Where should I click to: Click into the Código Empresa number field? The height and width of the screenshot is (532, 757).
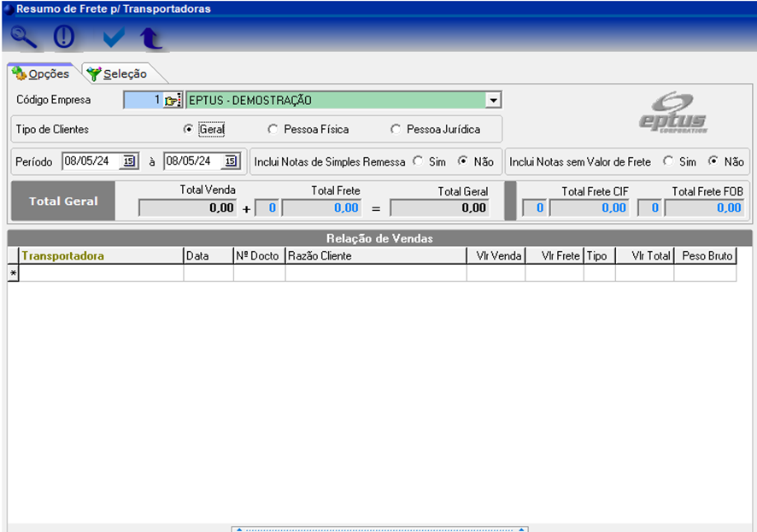[x=143, y=101]
